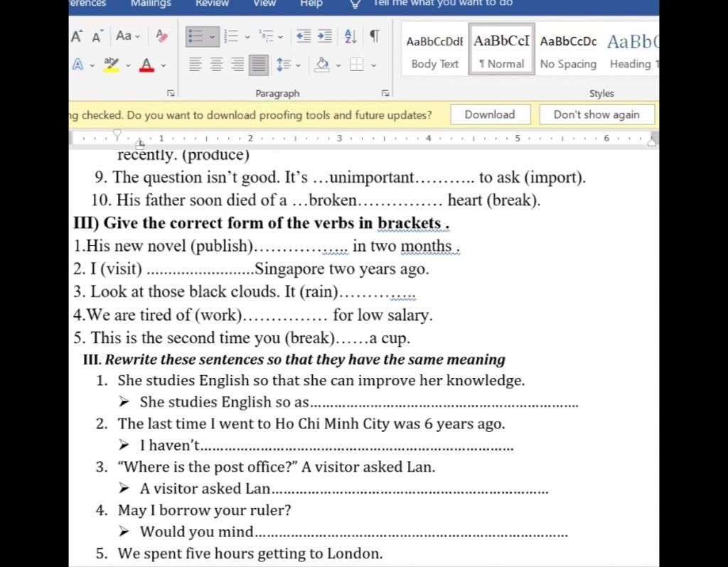Screen dimensions: 728x567
Task: Toggle show paragraph marks
Action: tap(374, 36)
